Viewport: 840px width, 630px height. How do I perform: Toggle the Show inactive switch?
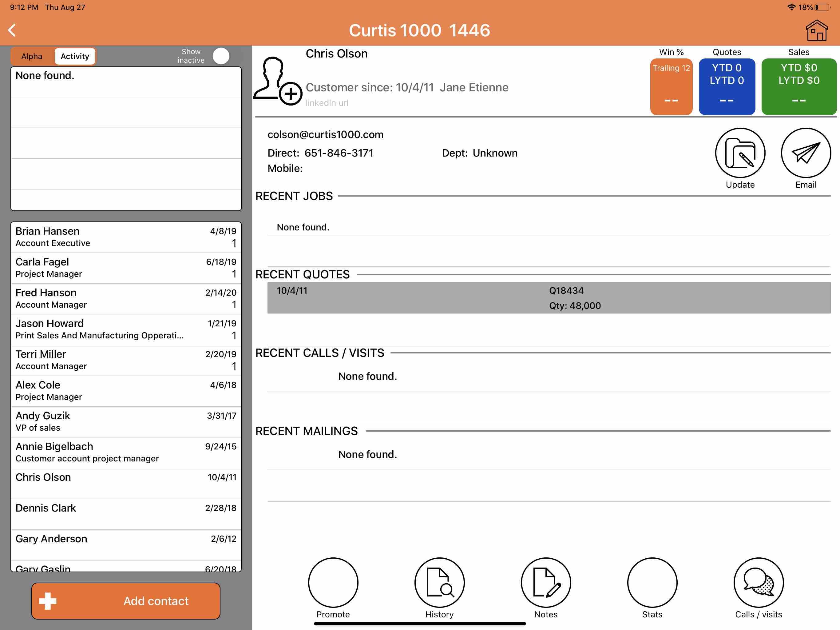[221, 56]
